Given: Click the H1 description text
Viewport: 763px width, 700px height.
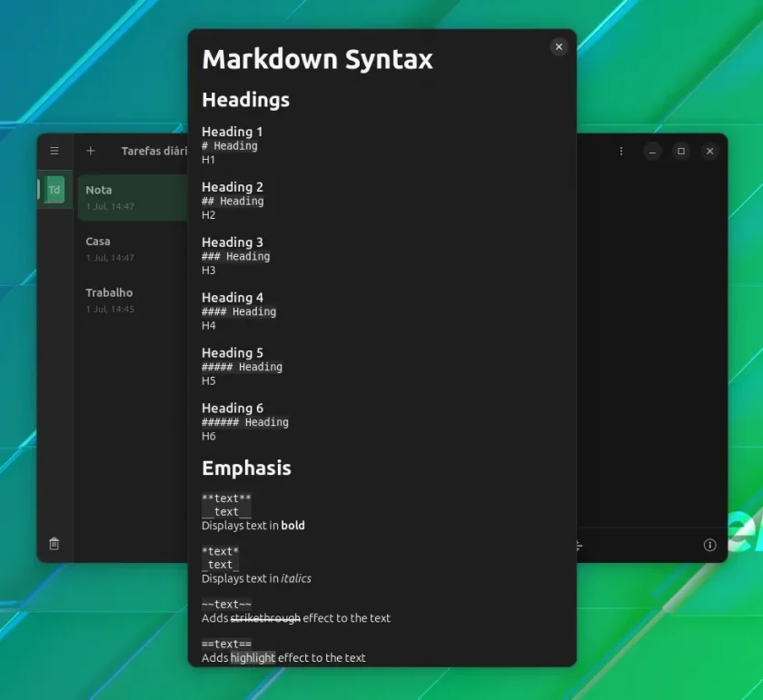Looking at the screenshot, I should click(208, 160).
